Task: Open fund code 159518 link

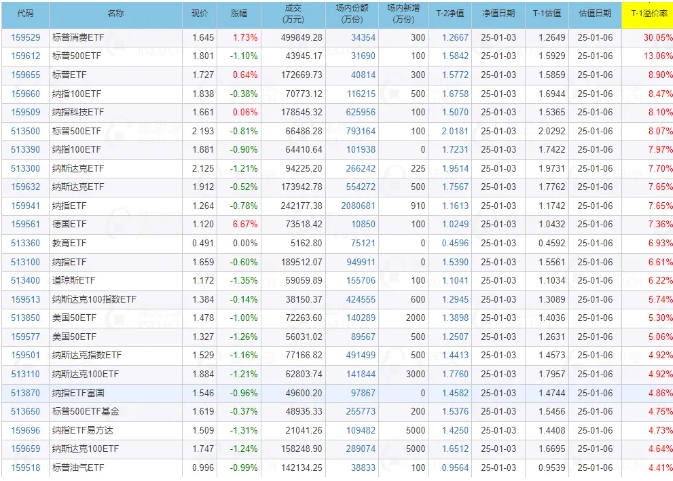Action: tap(25, 468)
